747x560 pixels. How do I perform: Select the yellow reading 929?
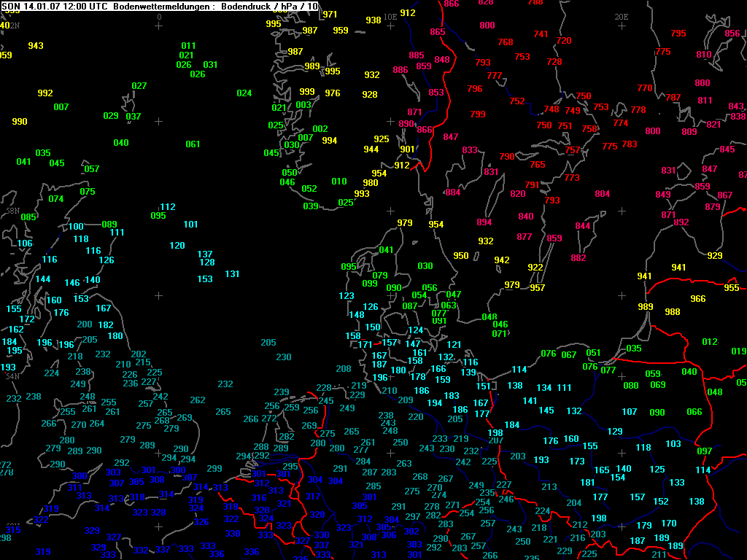coord(715,256)
